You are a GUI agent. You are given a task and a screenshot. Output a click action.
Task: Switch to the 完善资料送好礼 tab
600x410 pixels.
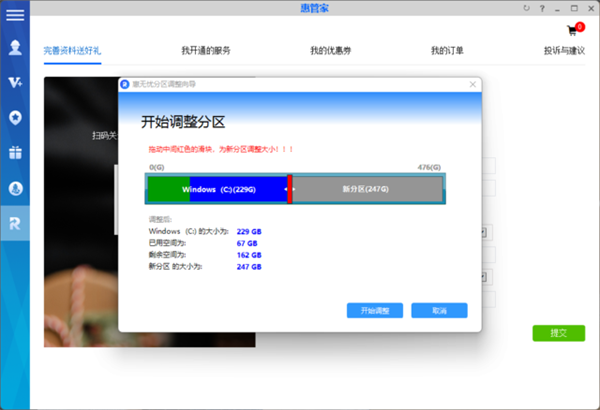point(72,50)
